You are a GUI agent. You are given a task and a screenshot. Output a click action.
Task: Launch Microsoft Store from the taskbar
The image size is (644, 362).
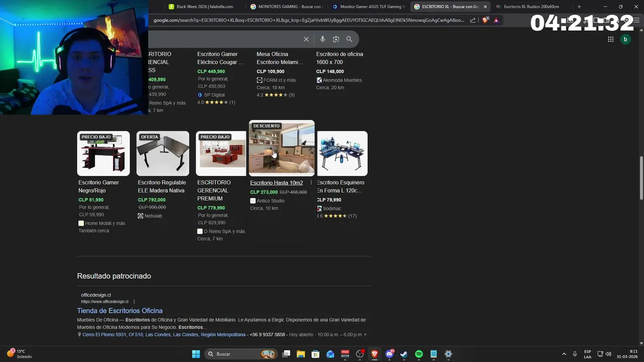click(315, 354)
